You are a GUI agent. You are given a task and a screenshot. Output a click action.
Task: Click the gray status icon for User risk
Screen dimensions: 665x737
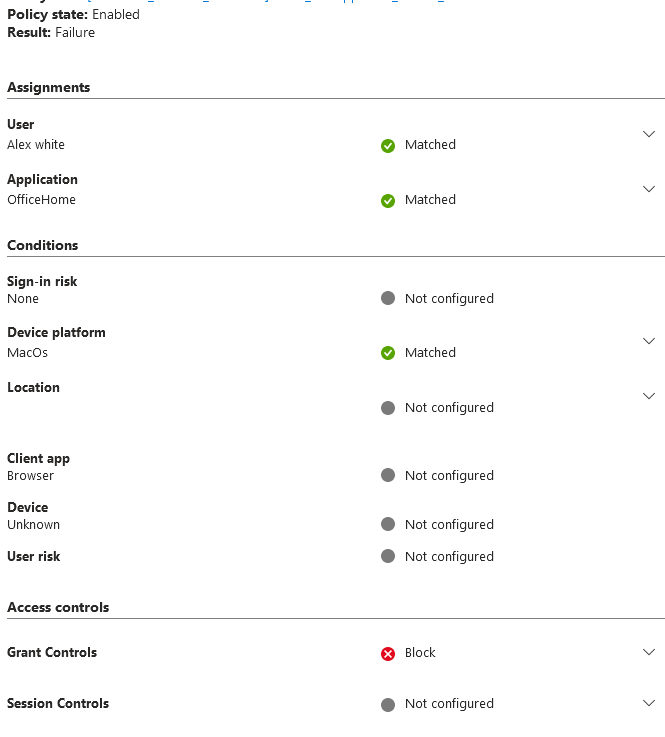[x=388, y=557]
